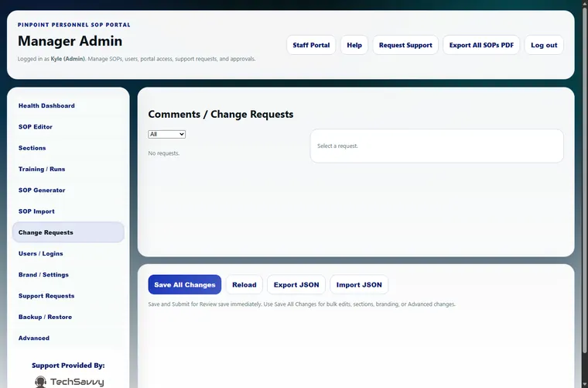Click the 'No requests.' text
Screen dimensions: 588x388
coord(164,153)
